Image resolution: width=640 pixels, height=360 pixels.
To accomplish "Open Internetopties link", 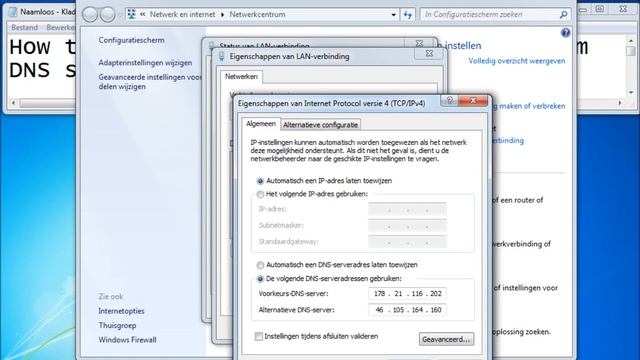I will tap(121, 311).
